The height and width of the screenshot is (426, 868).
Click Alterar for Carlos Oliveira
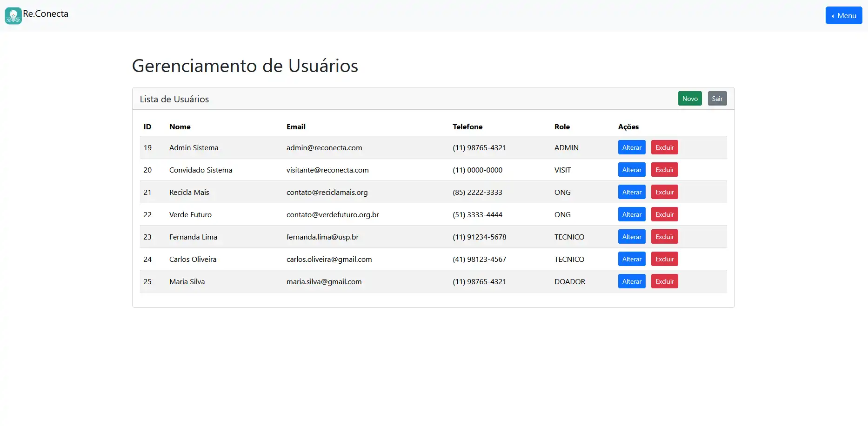631,259
